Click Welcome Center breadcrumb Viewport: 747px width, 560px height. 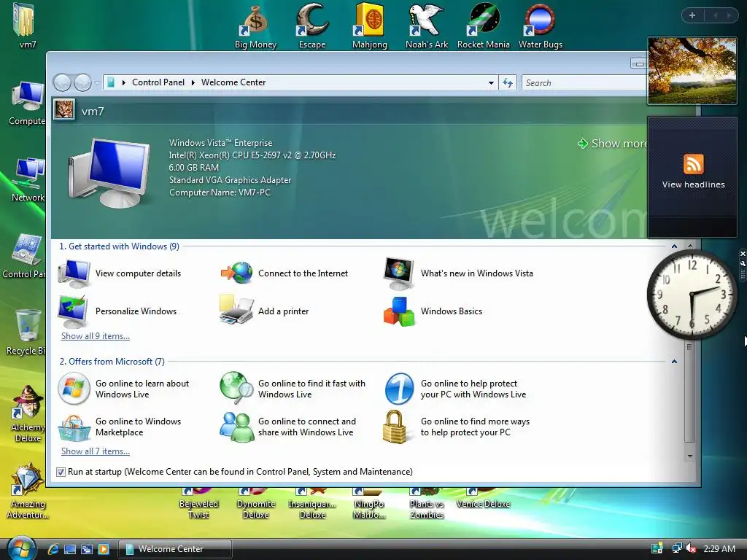click(x=233, y=82)
